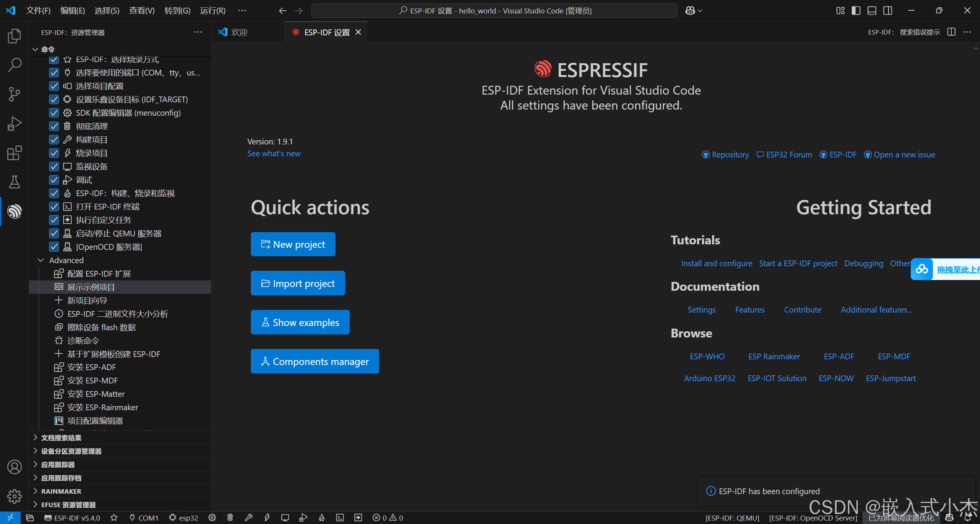Open the Extensions view icon

pos(15,153)
